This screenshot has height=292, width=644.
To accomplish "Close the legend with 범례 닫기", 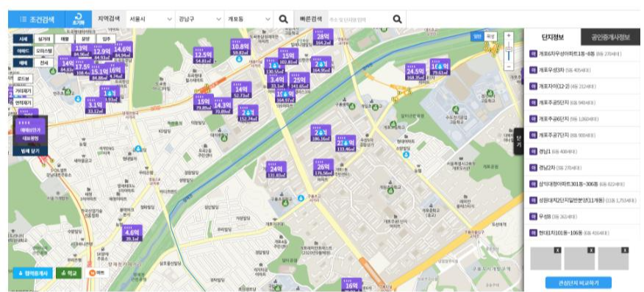I will click(x=30, y=151).
